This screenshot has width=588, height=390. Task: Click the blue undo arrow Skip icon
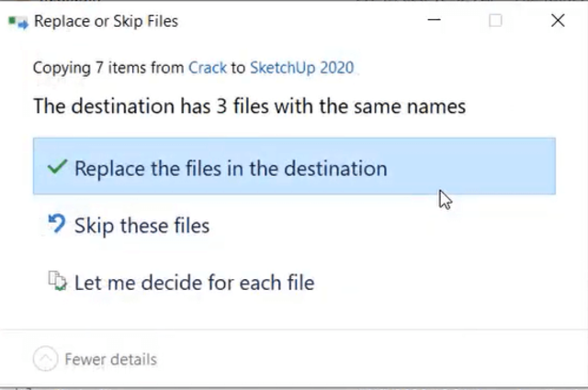click(x=57, y=225)
